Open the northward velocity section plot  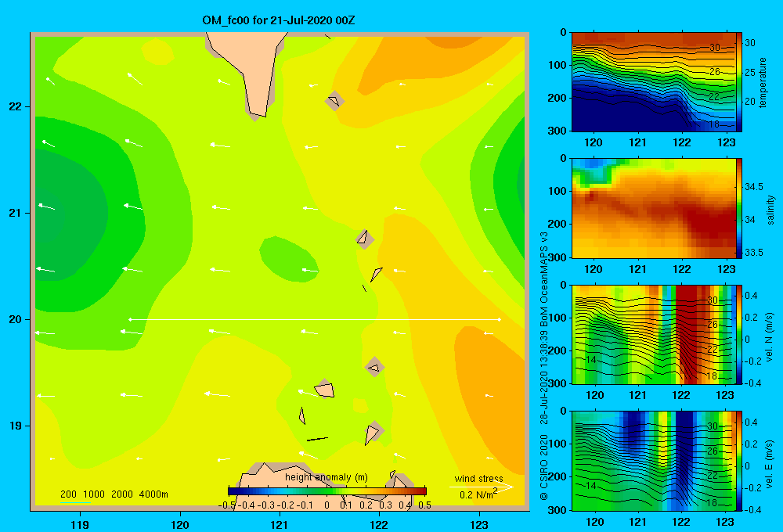pyautogui.click(x=653, y=334)
